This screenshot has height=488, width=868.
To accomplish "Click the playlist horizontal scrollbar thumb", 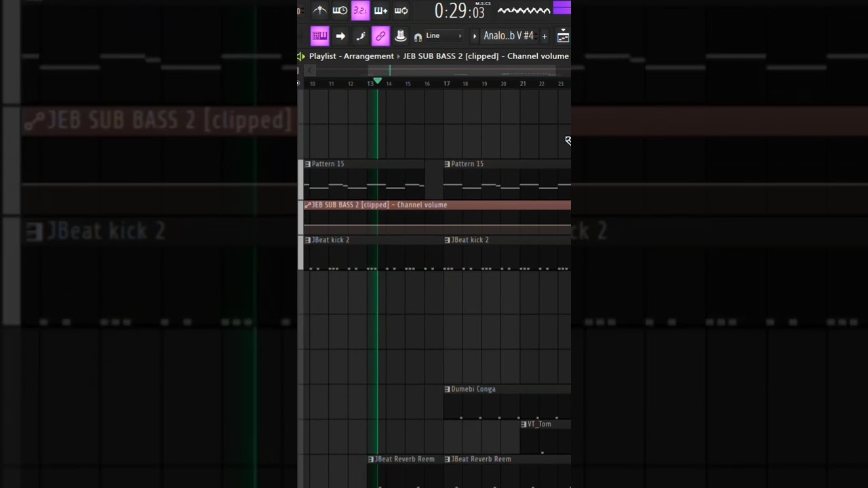I will pos(461,70).
